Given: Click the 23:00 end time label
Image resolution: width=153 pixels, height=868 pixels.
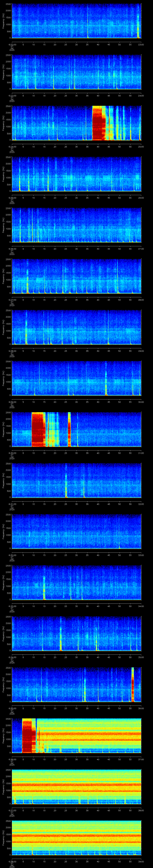Looking at the screenshot, I should pyautogui.click(x=141, y=44).
